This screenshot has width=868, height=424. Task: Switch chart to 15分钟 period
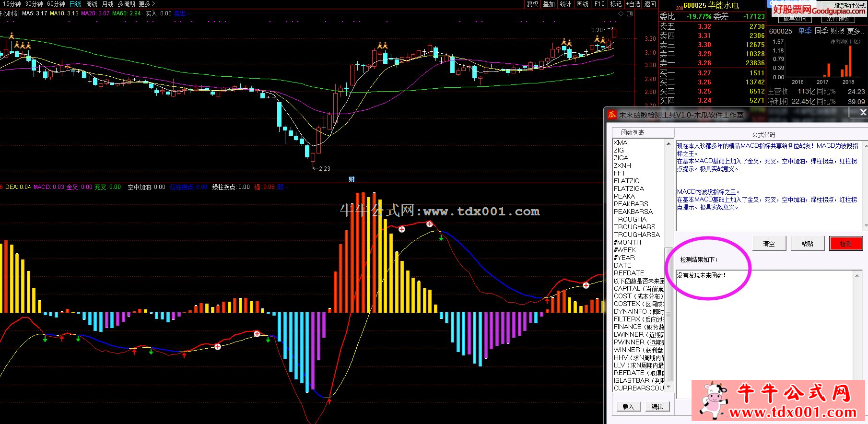point(12,4)
